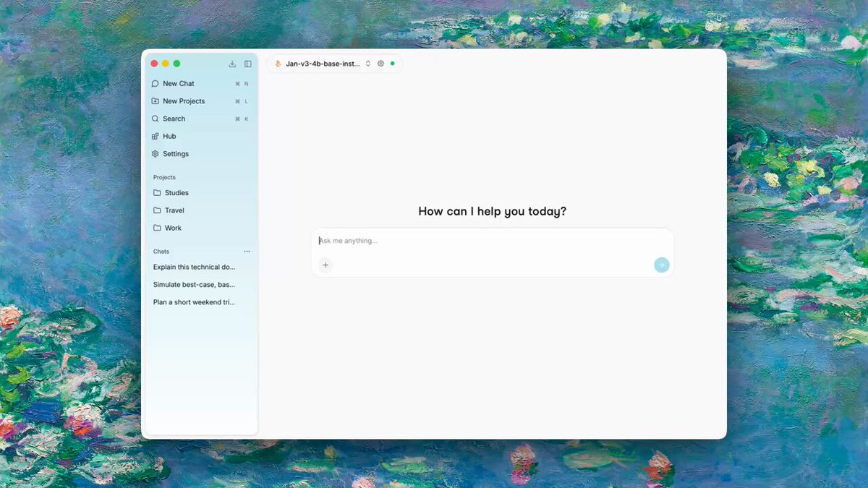Open the Hub page
The height and width of the screenshot is (488, 868).
[169, 137]
